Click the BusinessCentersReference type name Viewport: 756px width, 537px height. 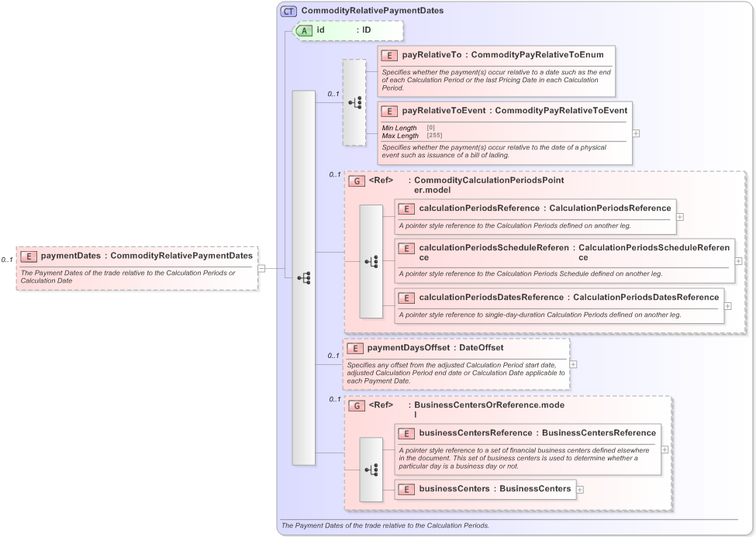(x=599, y=432)
